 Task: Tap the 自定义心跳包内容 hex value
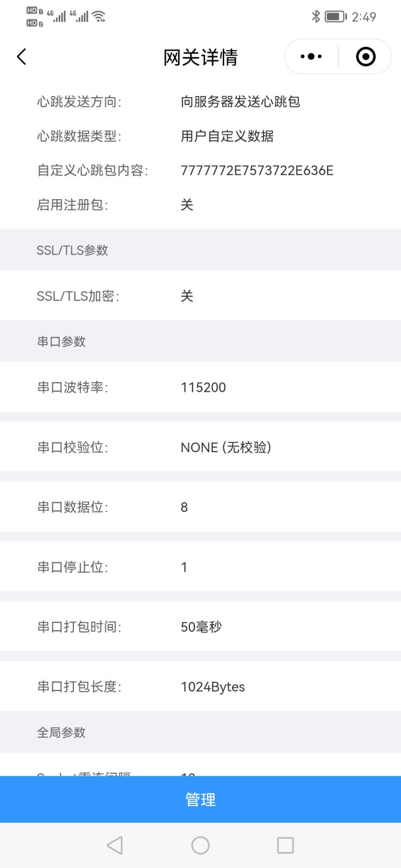click(257, 170)
